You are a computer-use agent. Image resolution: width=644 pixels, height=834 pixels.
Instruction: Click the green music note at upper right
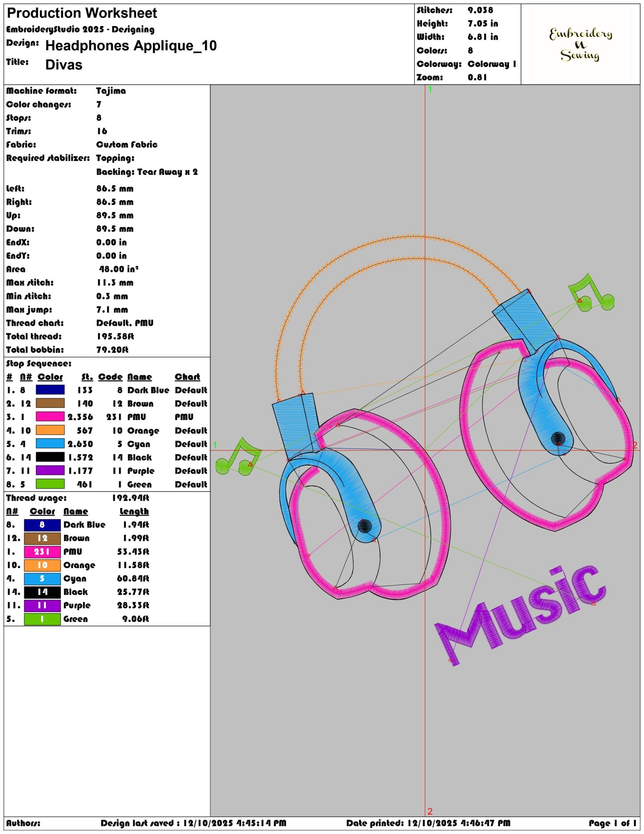tap(591, 292)
